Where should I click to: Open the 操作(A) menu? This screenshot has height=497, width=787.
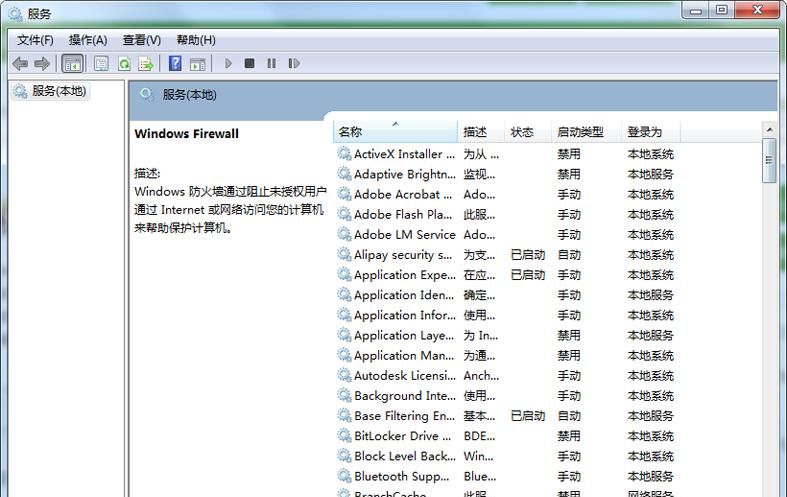click(x=88, y=40)
